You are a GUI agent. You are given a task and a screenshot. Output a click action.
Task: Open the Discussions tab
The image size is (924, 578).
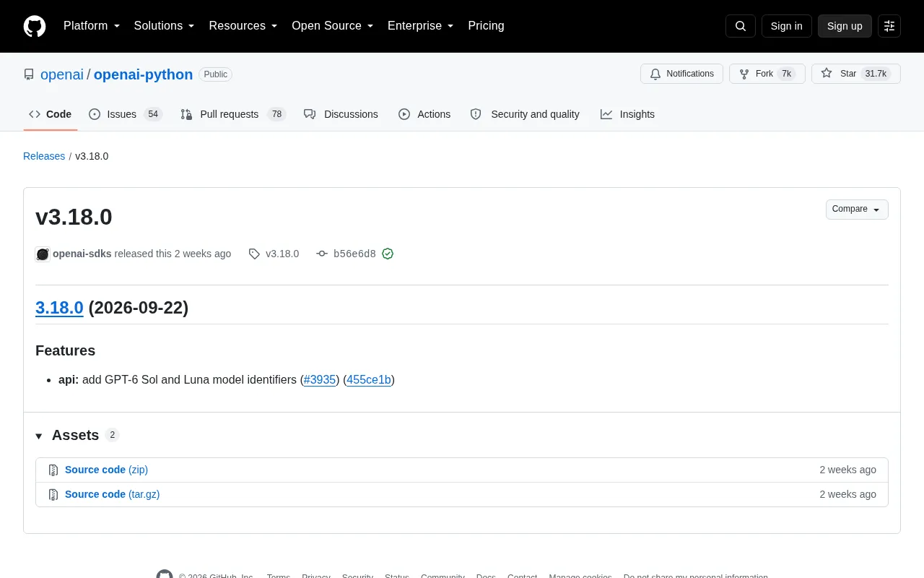(x=341, y=114)
